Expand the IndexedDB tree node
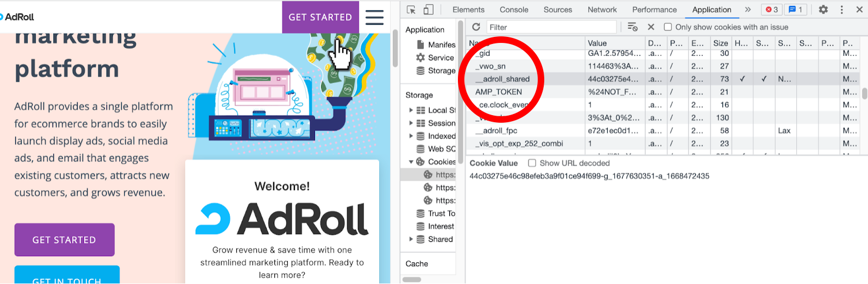 (411, 136)
